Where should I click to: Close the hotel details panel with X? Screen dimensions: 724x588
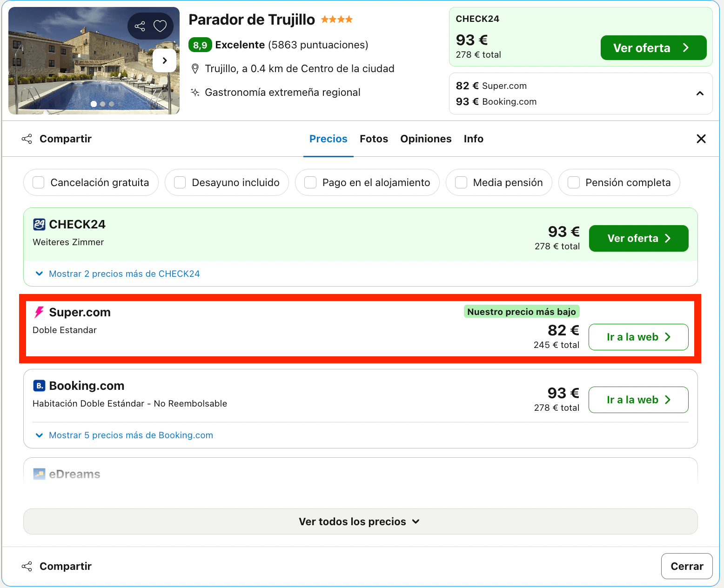(701, 139)
